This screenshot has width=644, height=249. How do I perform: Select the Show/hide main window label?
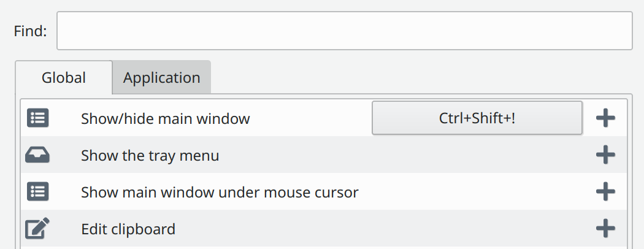165,119
